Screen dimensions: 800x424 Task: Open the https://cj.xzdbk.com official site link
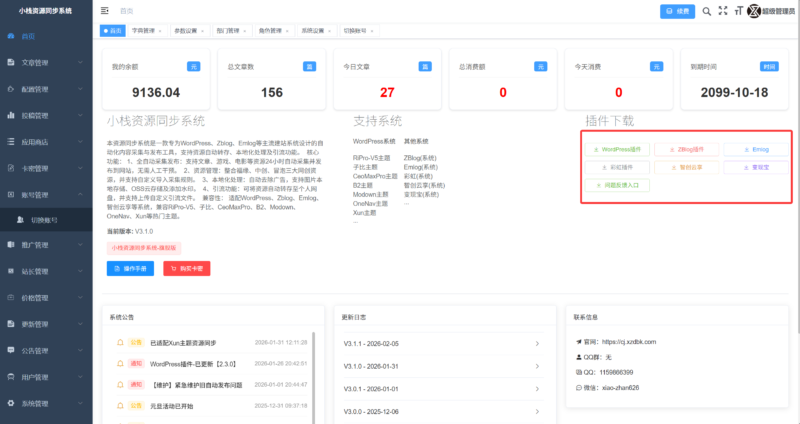click(x=629, y=342)
